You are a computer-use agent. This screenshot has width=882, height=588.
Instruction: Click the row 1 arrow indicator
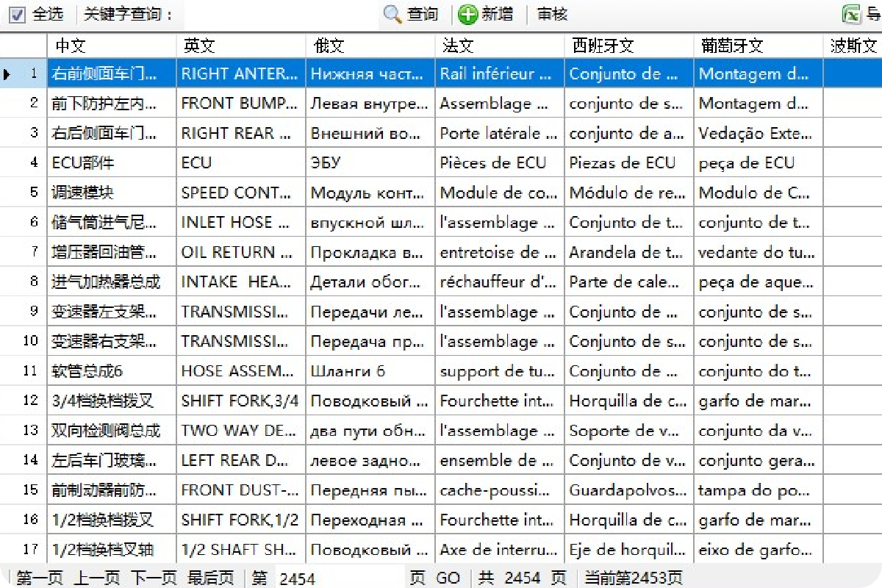(7, 73)
